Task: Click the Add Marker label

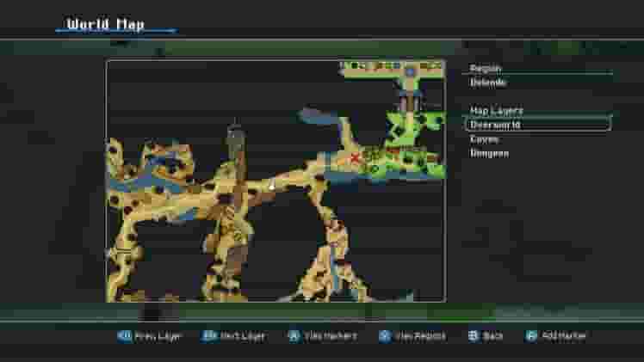Action: click(x=564, y=336)
